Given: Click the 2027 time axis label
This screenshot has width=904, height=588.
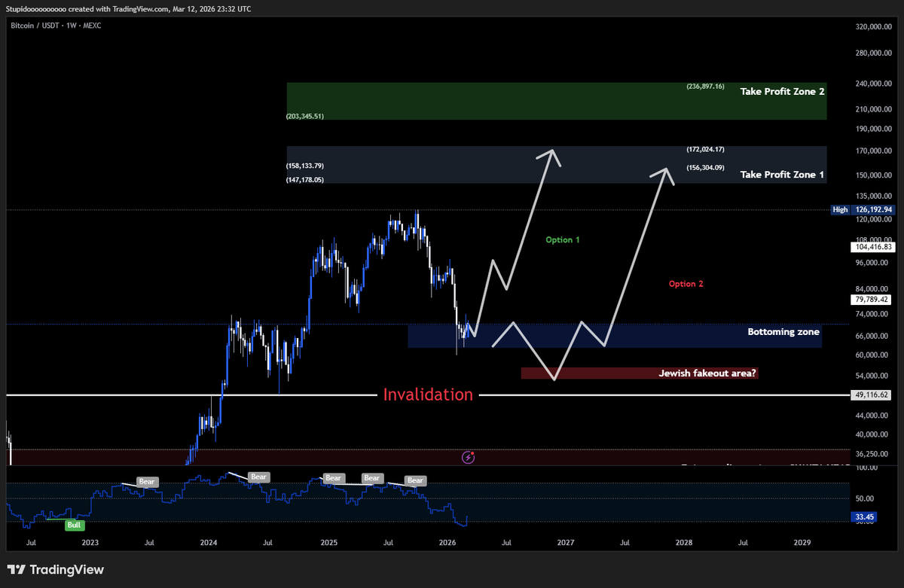Looking at the screenshot, I should click(x=566, y=542).
